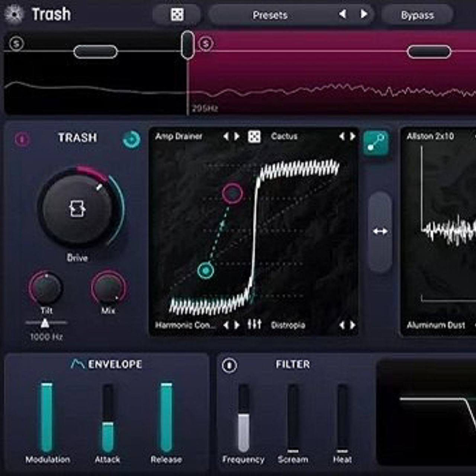Click the Trash logo icon
The image size is (476, 476).
click(14, 15)
